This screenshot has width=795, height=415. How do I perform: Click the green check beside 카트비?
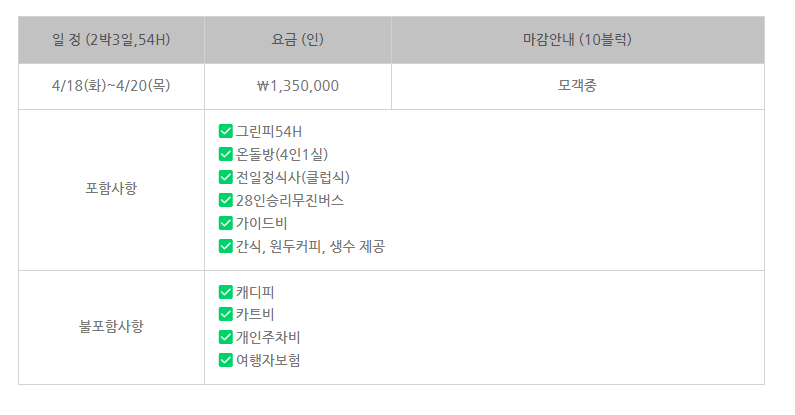tap(226, 314)
